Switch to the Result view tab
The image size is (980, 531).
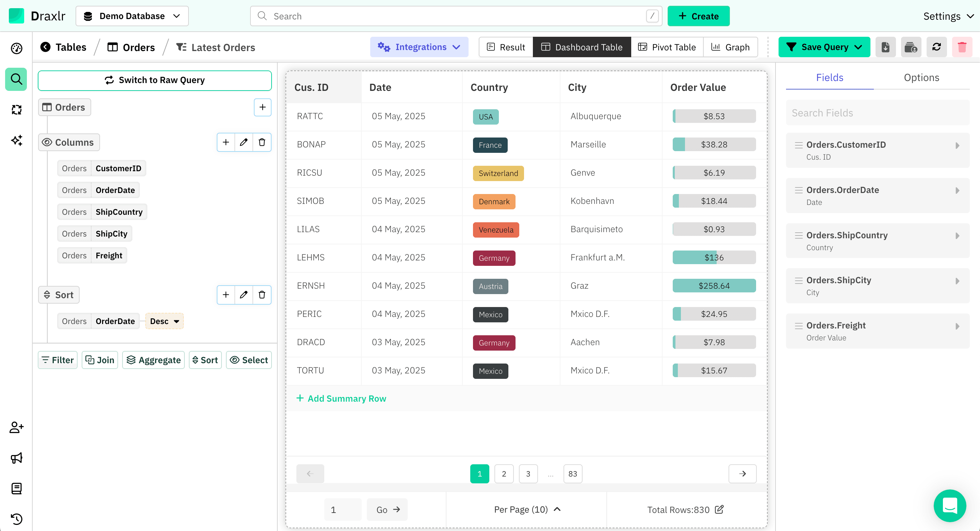(x=506, y=47)
